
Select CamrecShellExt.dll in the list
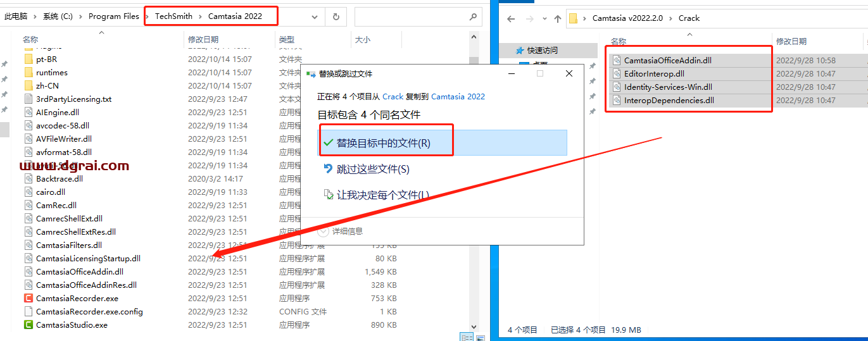coord(69,218)
